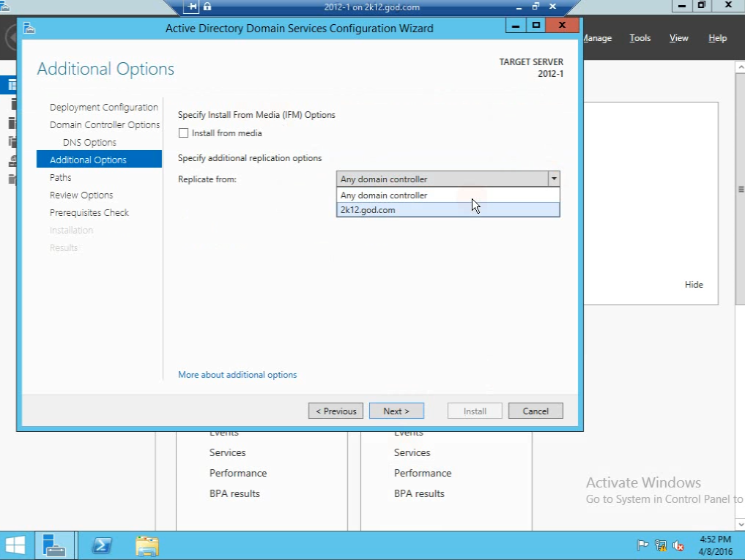Switch to the DNS Options step

pyautogui.click(x=89, y=143)
